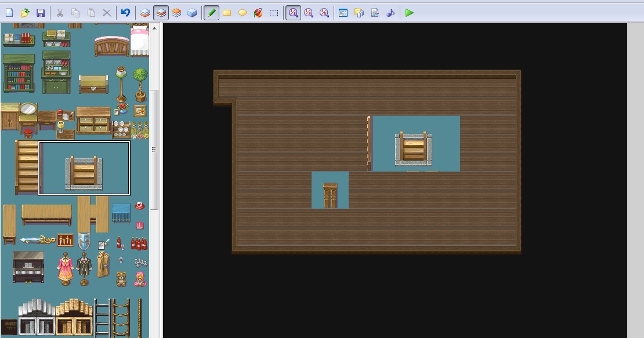Pick the piano tile in the tileset
This screenshot has width=644, height=338.
tap(28, 267)
